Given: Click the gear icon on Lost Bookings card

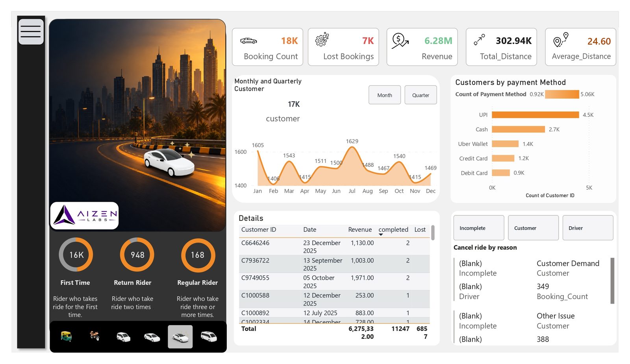Looking at the screenshot, I should [x=322, y=39].
